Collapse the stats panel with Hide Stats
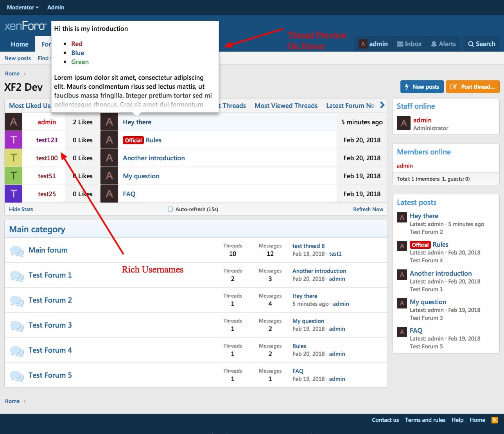The width and height of the screenshot is (504, 434). 21,209
